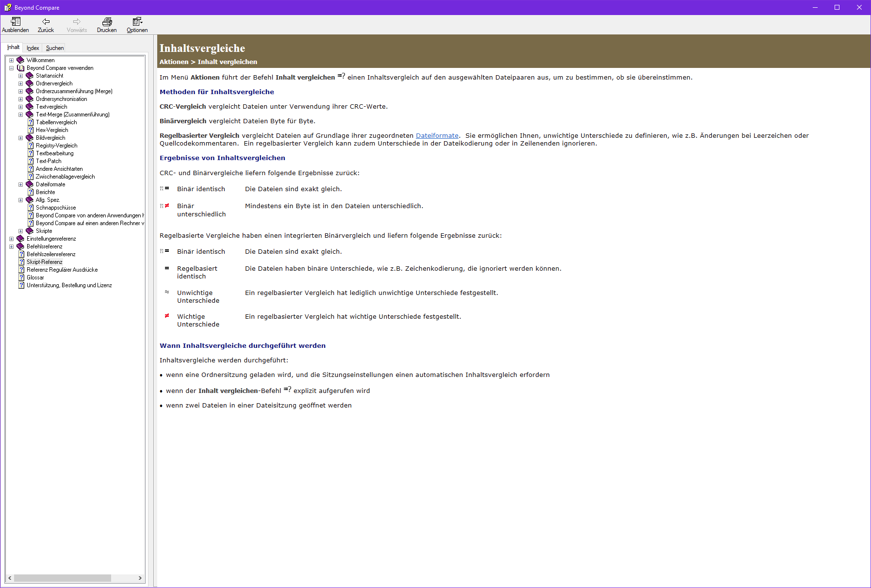Click the Ordnersynchronisation book icon

click(x=30, y=99)
